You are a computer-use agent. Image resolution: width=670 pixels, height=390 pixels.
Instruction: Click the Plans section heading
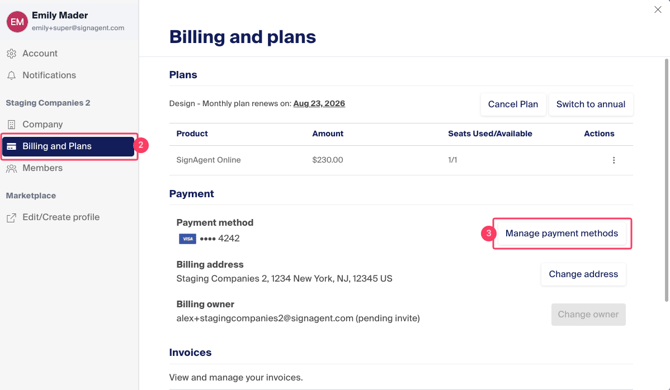point(183,75)
